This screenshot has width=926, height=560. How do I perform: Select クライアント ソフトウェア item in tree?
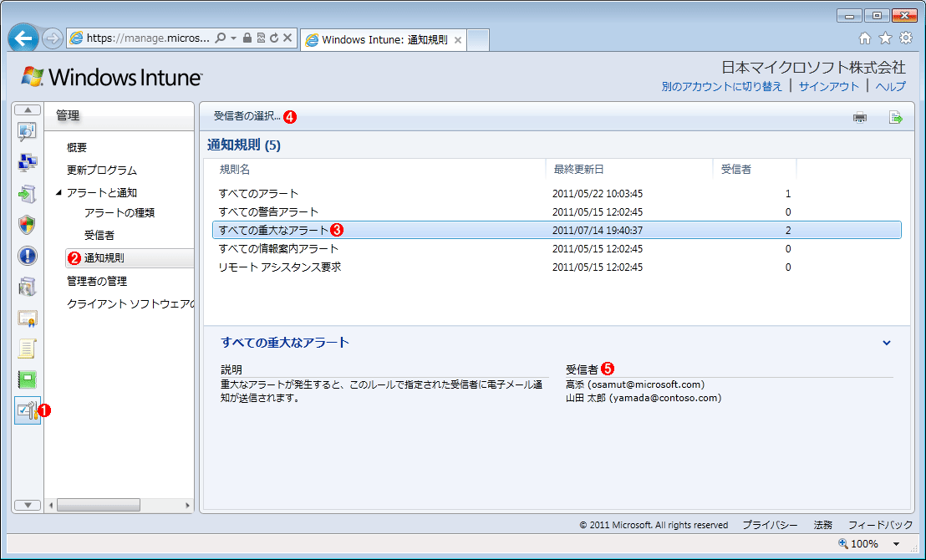tap(130, 304)
